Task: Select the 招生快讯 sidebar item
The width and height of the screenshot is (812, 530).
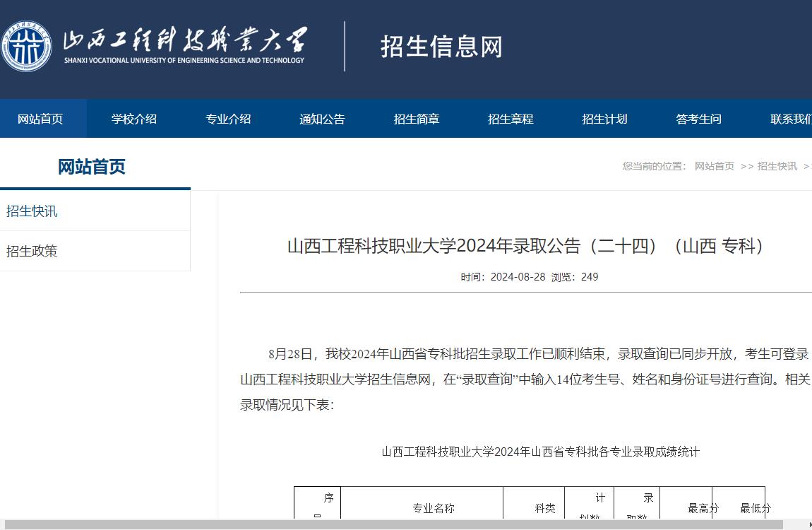Action: click(32, 211)
